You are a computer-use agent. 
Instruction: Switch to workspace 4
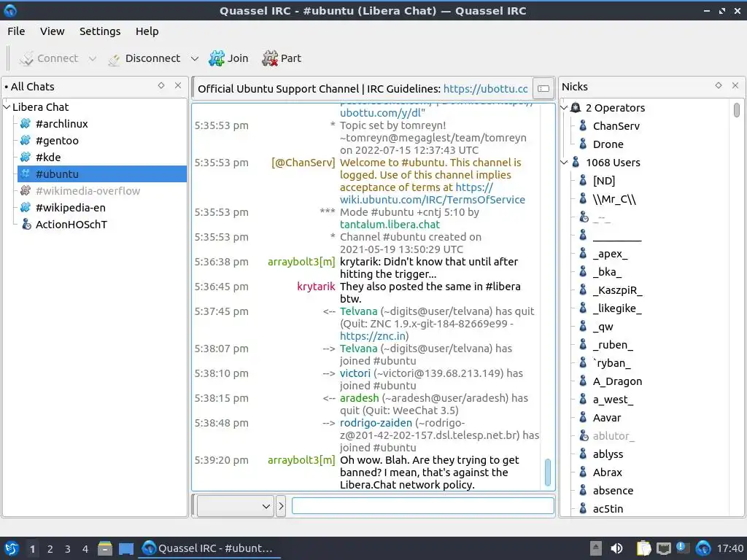(x=85, y=549)
